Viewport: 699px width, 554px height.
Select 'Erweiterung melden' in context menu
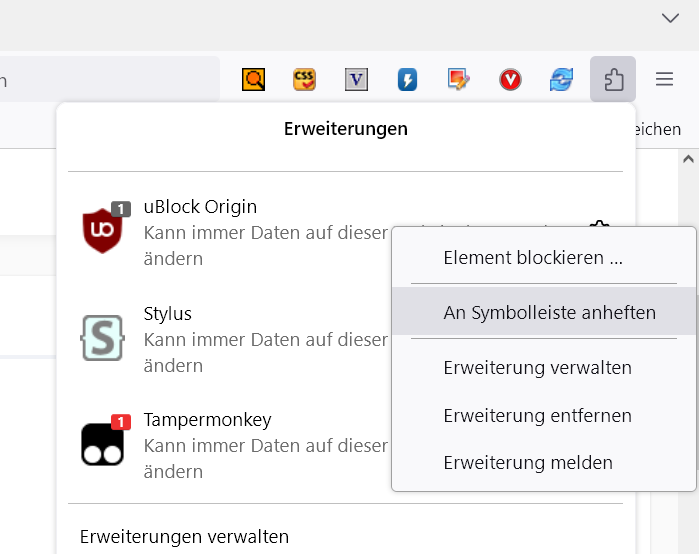point(528,463)
